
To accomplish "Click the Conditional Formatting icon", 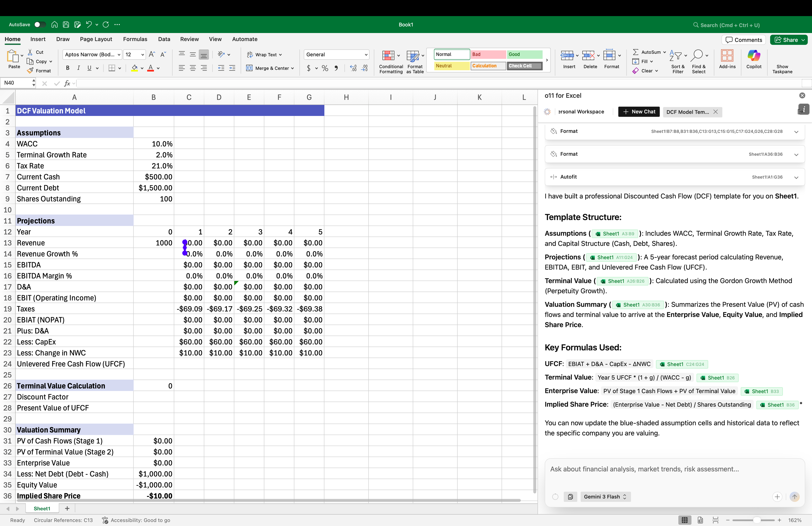I will click(x=388, y=56).
